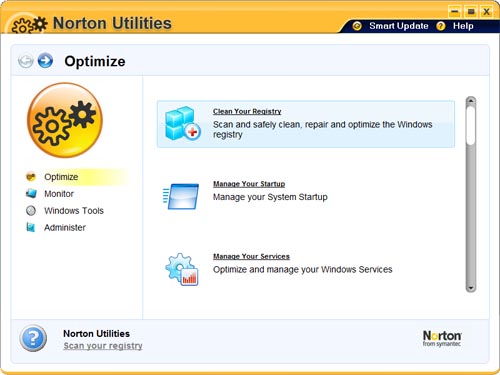Click the Scan your registry link
500x375 pixels.
(x=103, y=346)
